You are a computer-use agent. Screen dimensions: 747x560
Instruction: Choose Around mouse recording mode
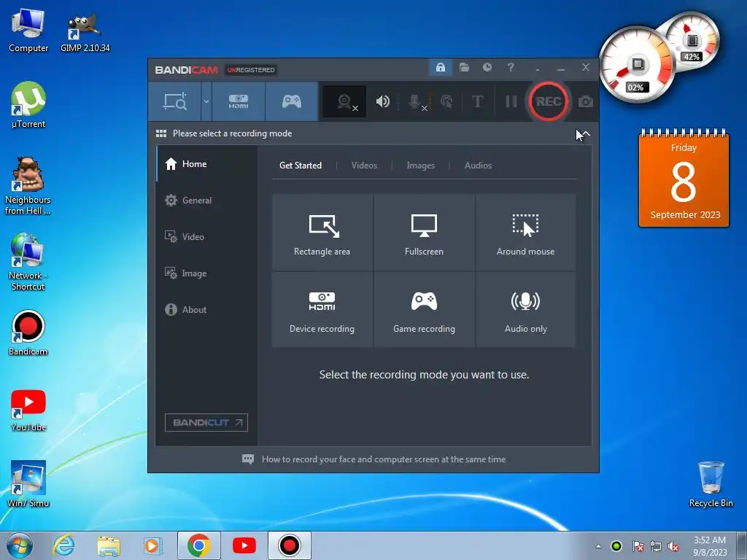(x=525, y=233)
